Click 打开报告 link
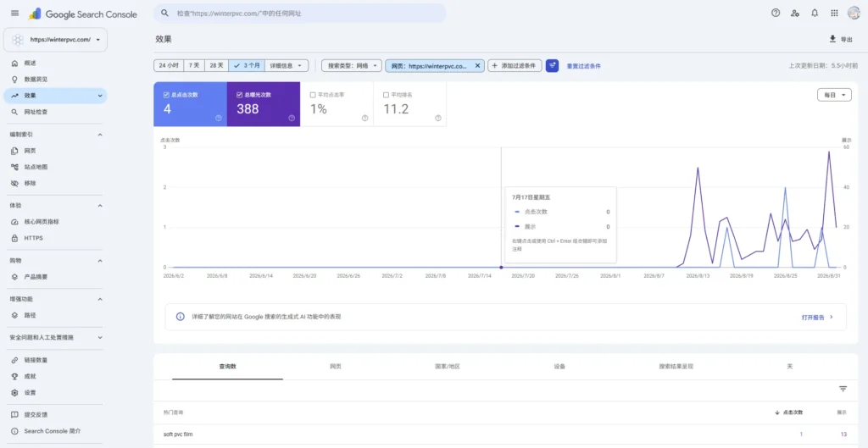The width and height of the screenshot is (868, 448). pos(817,318)
